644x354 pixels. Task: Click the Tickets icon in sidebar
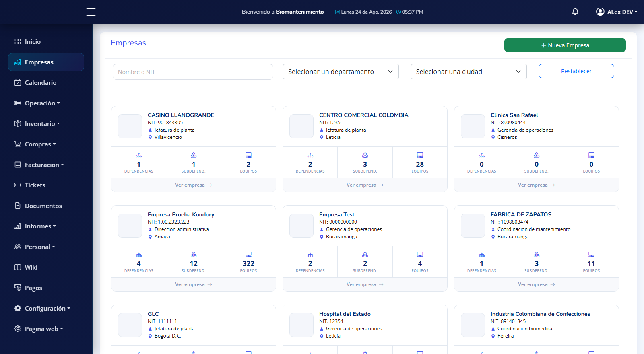[x=18, y=185]
